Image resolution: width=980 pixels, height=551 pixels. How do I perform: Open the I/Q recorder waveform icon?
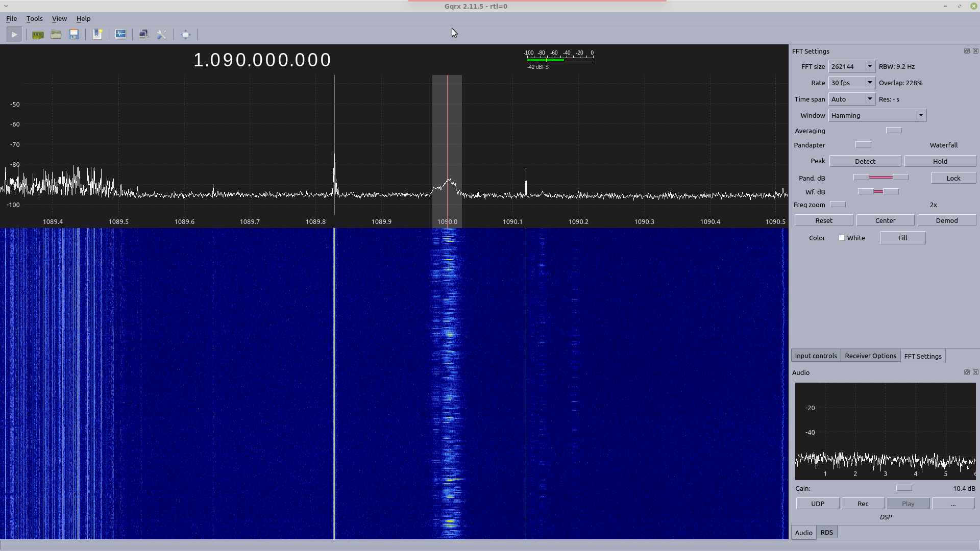point(120,35)
